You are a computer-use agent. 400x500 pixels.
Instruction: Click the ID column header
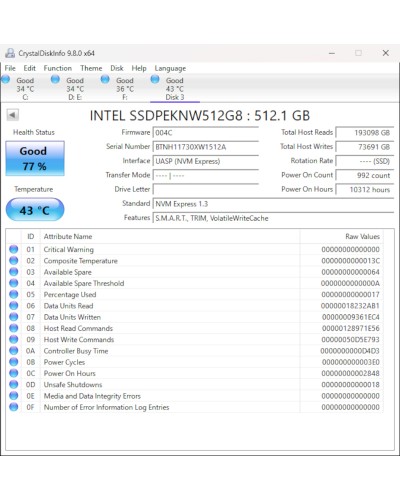31,236
